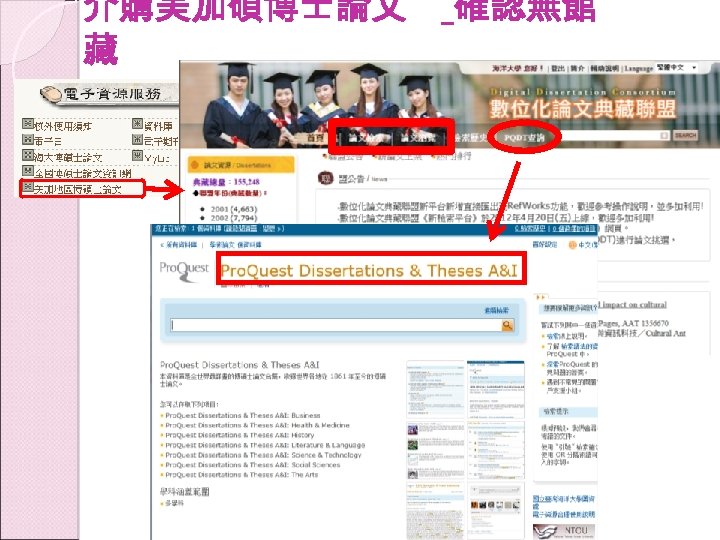720x540 pixels.
Task: Click the 海大博碩士論文 sidebar item
Action: click(68, 158)
